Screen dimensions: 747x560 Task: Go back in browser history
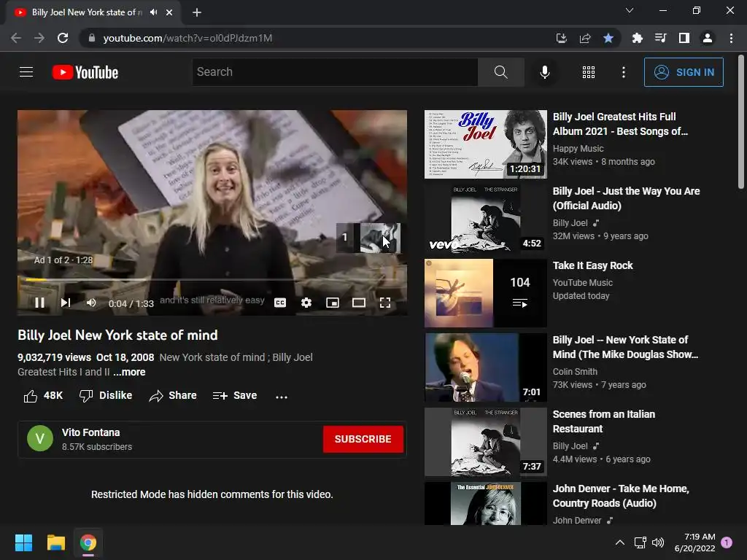pos(16,38)
